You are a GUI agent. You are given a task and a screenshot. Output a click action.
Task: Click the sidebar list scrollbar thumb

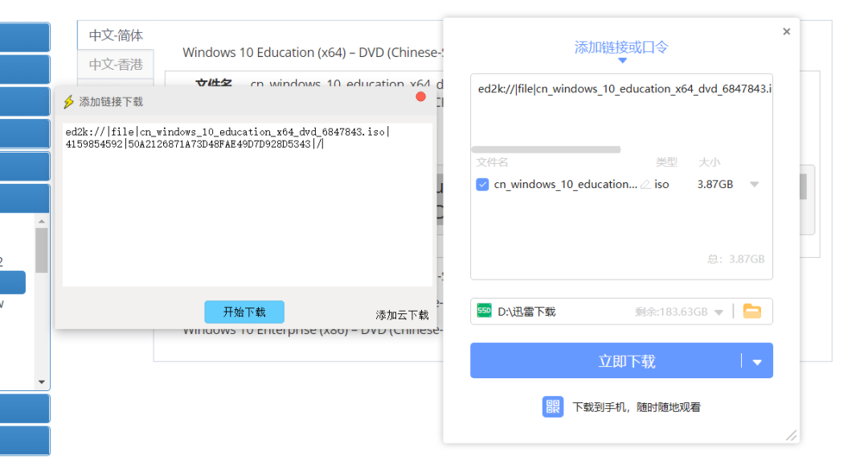(42, 250)
